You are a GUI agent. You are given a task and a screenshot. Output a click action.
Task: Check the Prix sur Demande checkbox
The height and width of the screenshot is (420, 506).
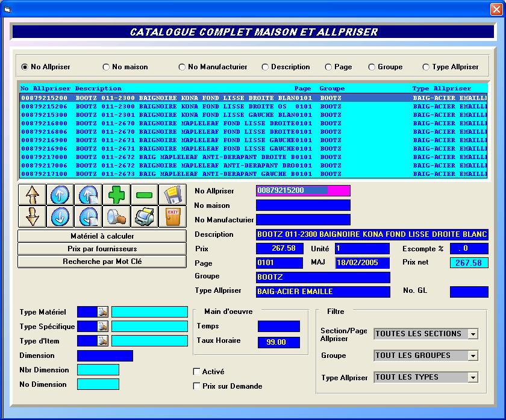coord(196,386)
